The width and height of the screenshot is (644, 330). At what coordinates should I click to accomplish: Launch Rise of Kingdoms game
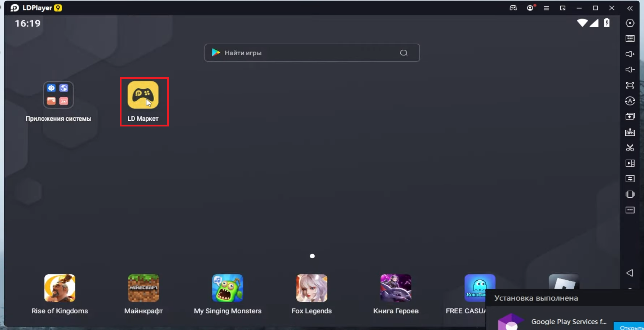tap(59, 288)
